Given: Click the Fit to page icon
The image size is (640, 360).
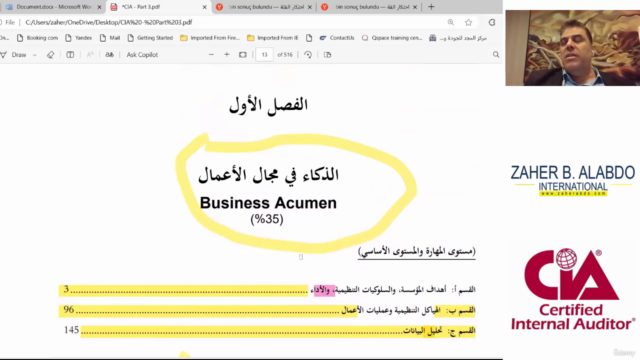Looking at the screenshot, I should coord(243,55).
